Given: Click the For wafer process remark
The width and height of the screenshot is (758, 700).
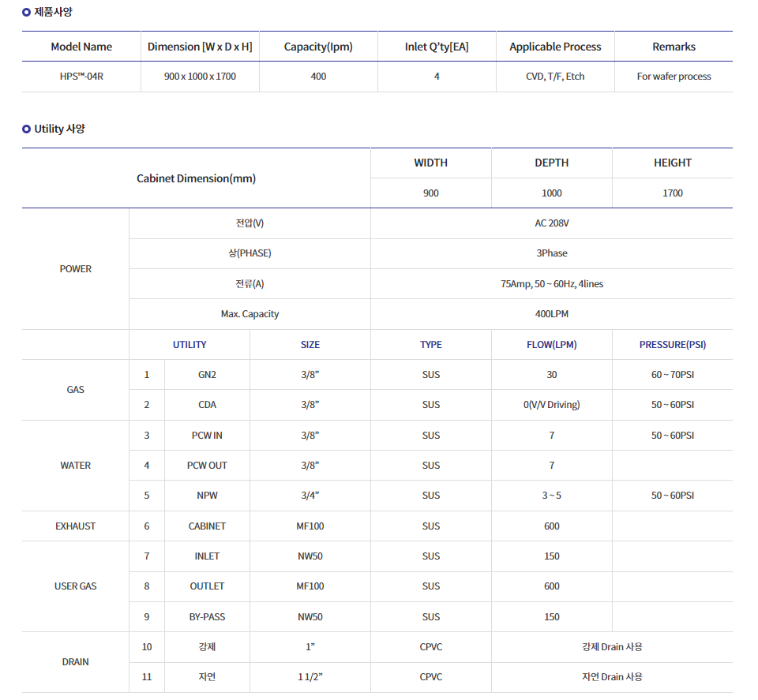Looking at the screenshot, I should pyautogui.click(x=674, y=77).
